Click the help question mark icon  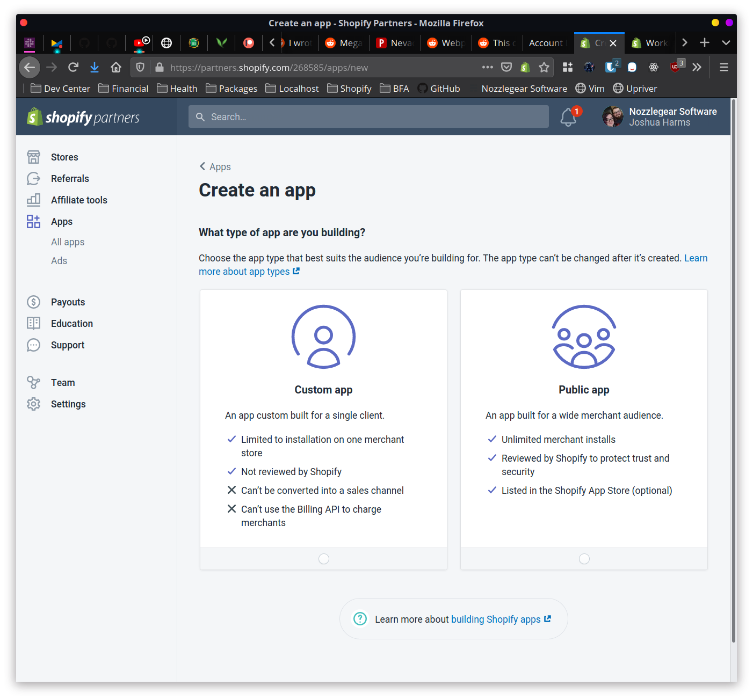(x=360, y=619)
